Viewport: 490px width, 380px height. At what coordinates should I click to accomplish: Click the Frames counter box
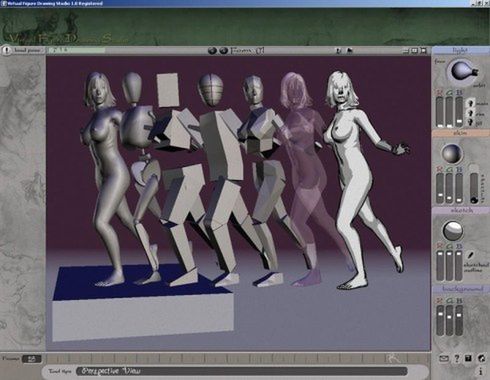tap(32, 359)
